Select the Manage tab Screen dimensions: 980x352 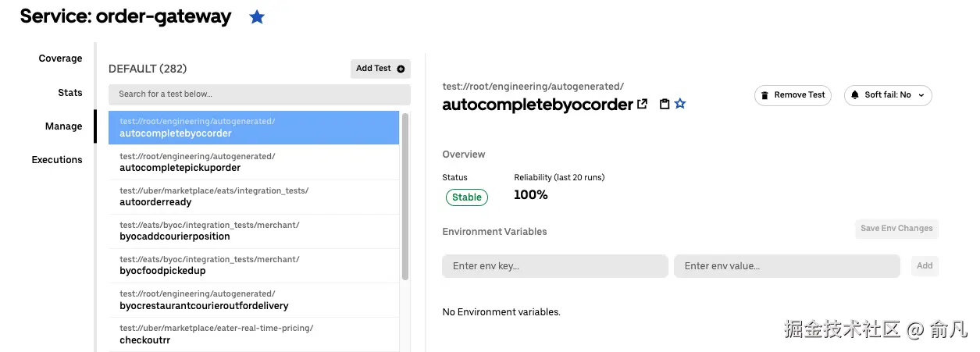[63, 126]
